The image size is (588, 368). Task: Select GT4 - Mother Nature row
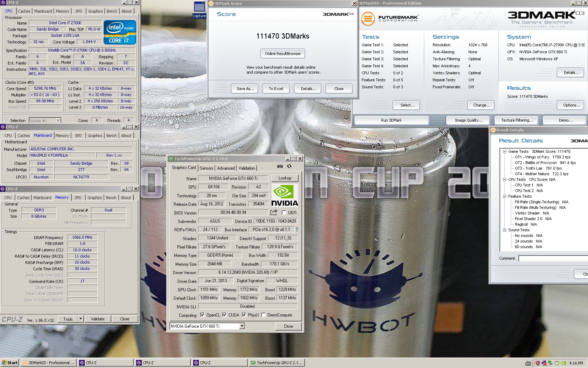(x=541, y=174)
